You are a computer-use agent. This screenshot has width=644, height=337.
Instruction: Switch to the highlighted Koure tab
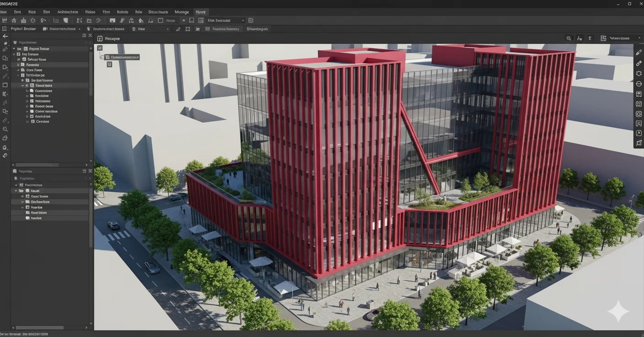click(200, 12)
